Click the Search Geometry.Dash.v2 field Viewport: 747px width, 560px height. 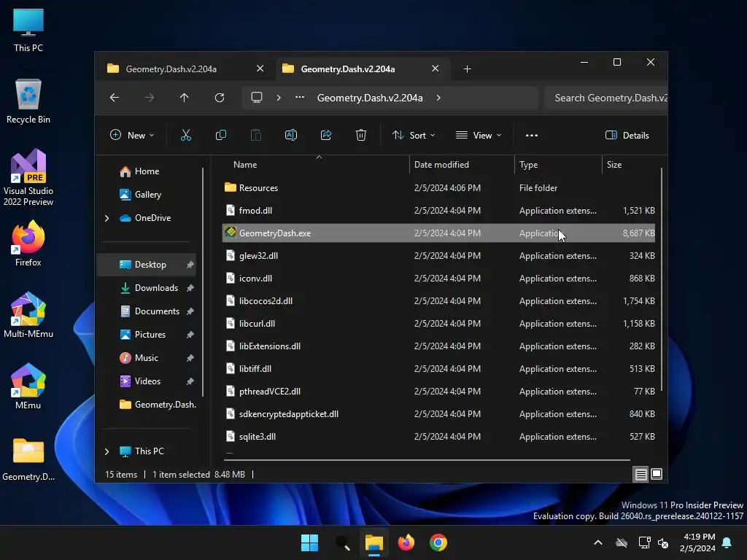[606, 98]
